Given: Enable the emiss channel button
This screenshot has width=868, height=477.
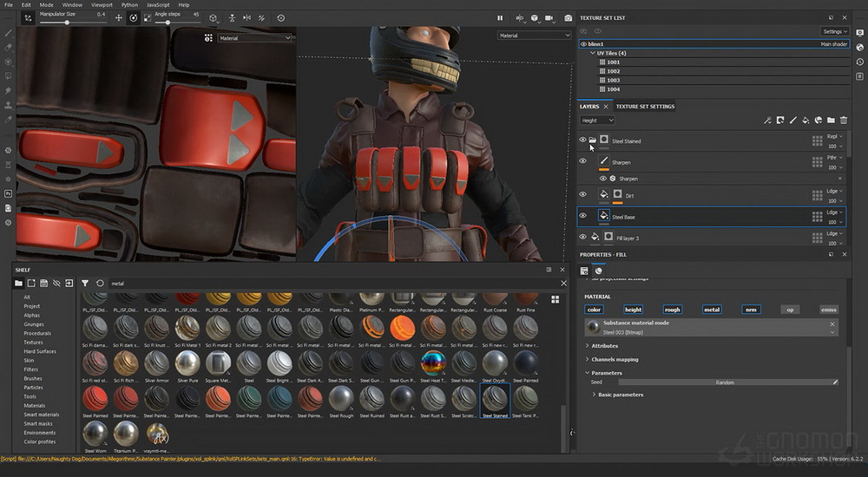Looking at the screenshot, I should [829, 310].
